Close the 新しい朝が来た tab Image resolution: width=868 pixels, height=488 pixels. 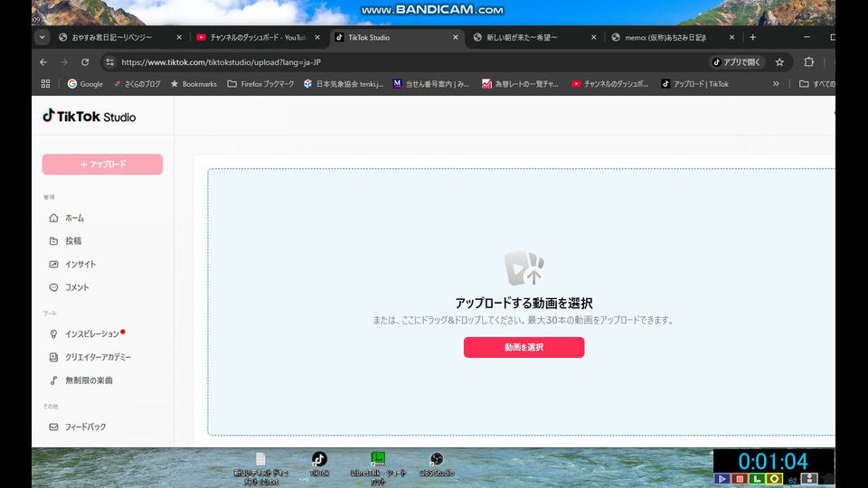593,38
